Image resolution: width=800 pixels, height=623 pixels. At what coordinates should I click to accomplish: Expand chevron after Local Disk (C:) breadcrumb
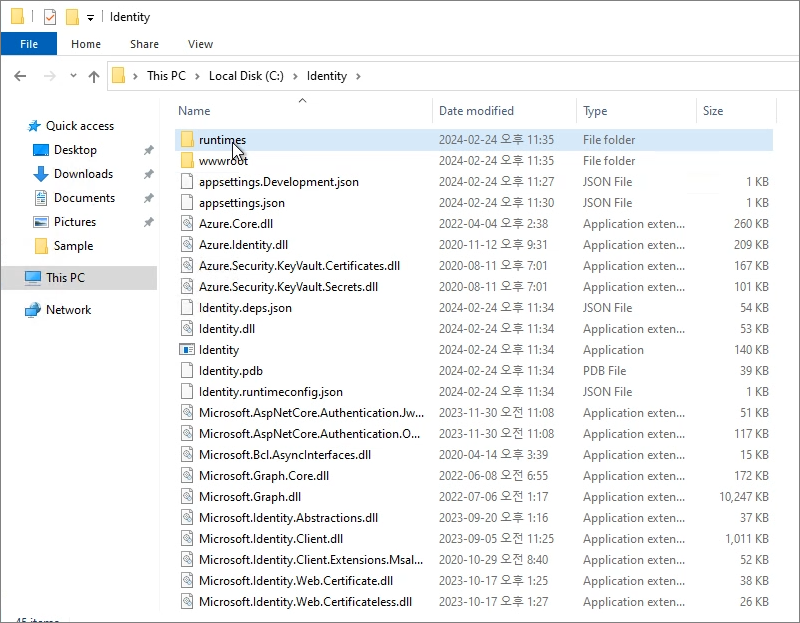pyautogui.click(x=295, y=76)
